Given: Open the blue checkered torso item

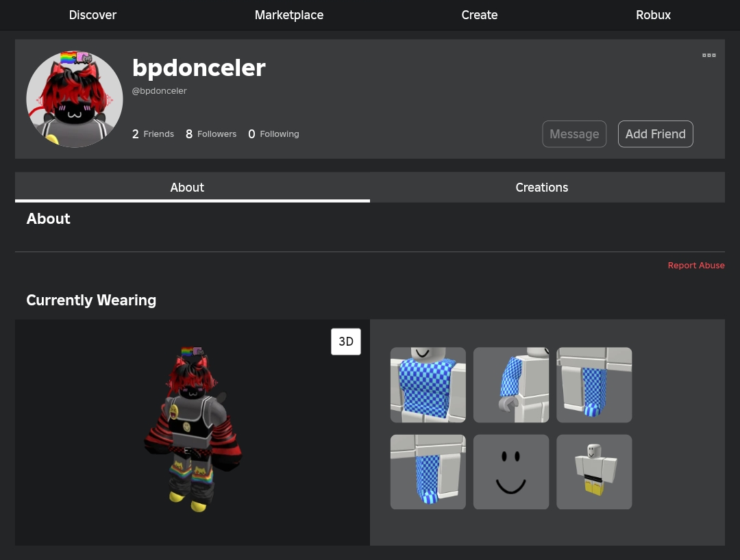Looking at the screenshot, I should [428, 385].
